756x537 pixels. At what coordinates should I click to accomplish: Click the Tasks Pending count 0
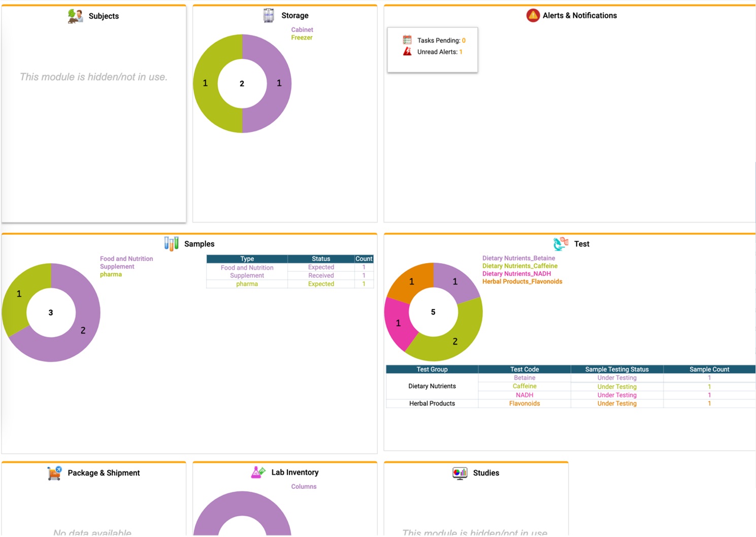pyautogui.click(x=464, y=41)
